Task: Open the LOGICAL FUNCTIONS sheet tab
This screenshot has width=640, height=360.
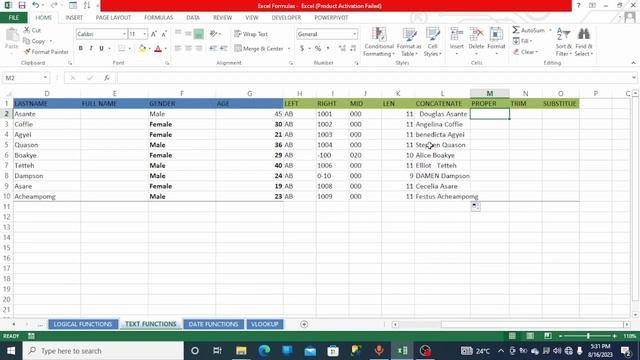Action: [x=83, y=324]
